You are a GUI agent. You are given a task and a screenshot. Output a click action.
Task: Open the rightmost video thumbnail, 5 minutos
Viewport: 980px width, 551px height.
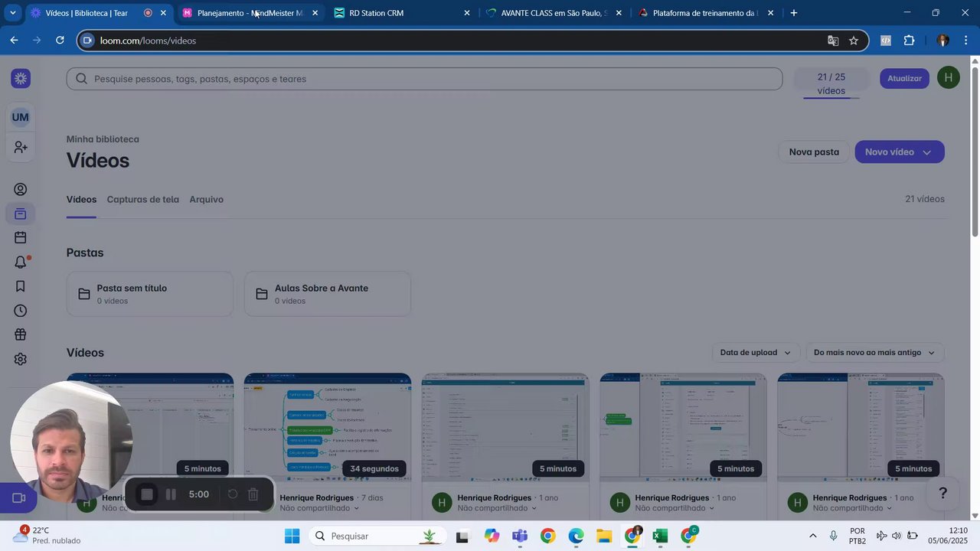tap(861, 427)
